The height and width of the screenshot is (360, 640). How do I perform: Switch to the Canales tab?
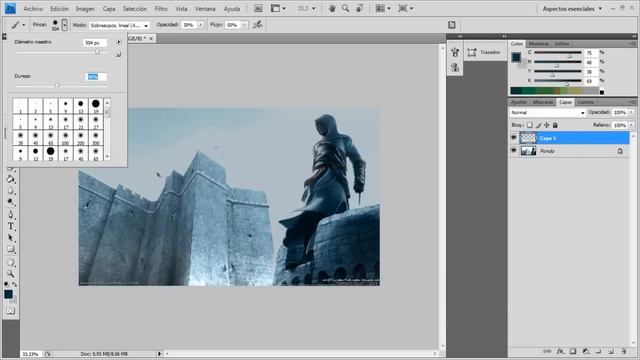pyautogui.click(x=586, y=102)
